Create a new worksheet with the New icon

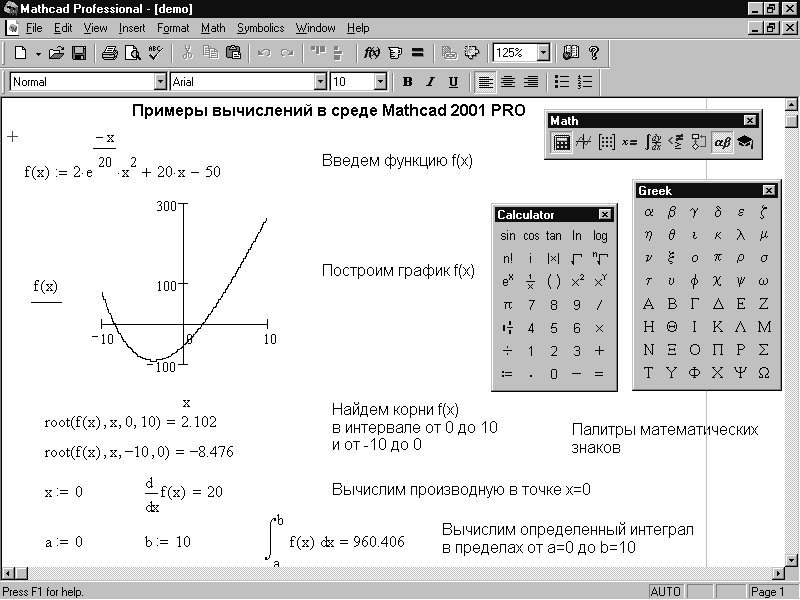tap(20, 53)
